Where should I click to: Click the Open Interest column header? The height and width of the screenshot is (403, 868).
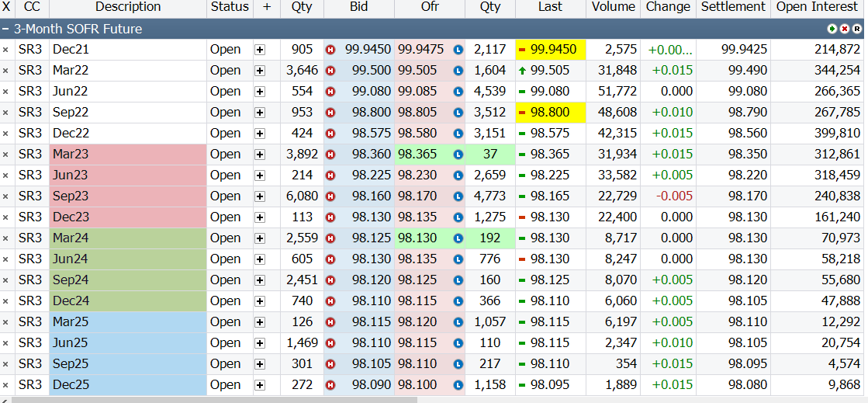click(818, 7)
